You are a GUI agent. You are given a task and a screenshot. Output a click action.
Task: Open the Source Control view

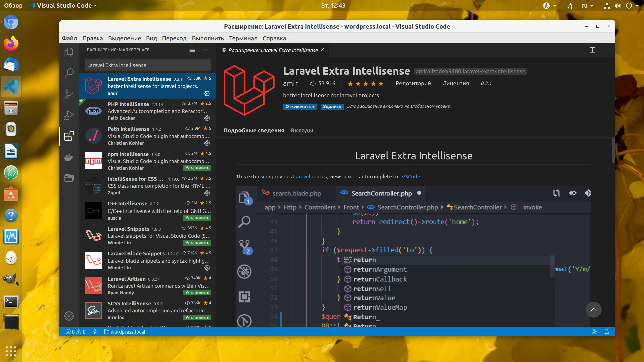[x=69, y=94]
